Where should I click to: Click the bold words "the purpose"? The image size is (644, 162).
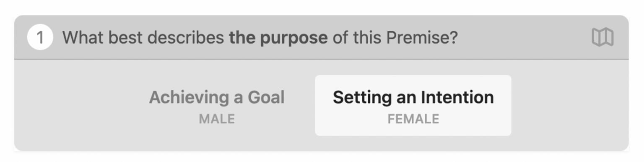coord(278,38)
